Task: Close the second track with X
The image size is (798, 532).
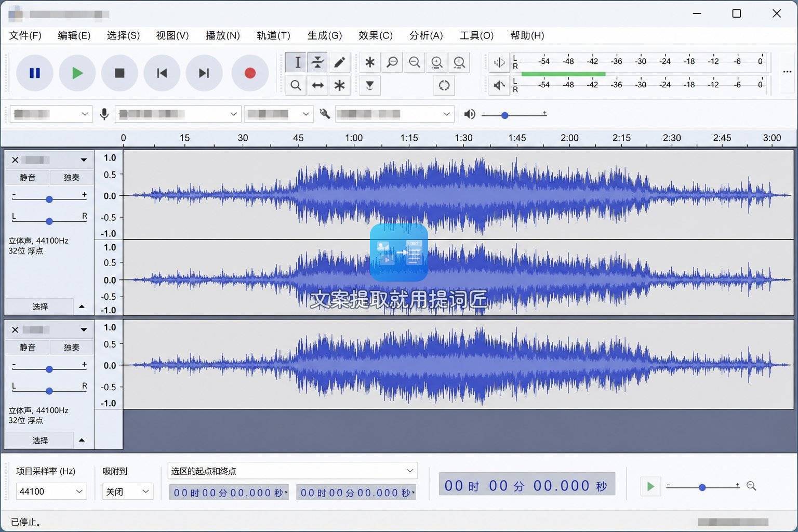Action: coord(15,330)
